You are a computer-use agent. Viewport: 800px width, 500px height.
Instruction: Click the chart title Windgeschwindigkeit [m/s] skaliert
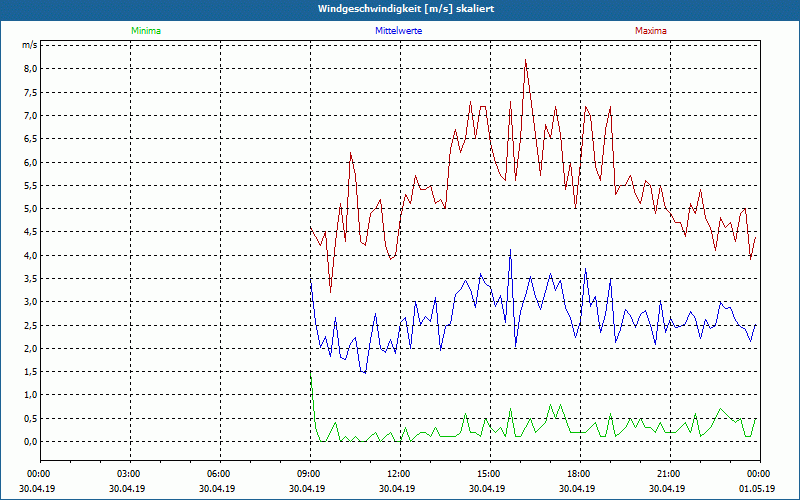point(406,9)
